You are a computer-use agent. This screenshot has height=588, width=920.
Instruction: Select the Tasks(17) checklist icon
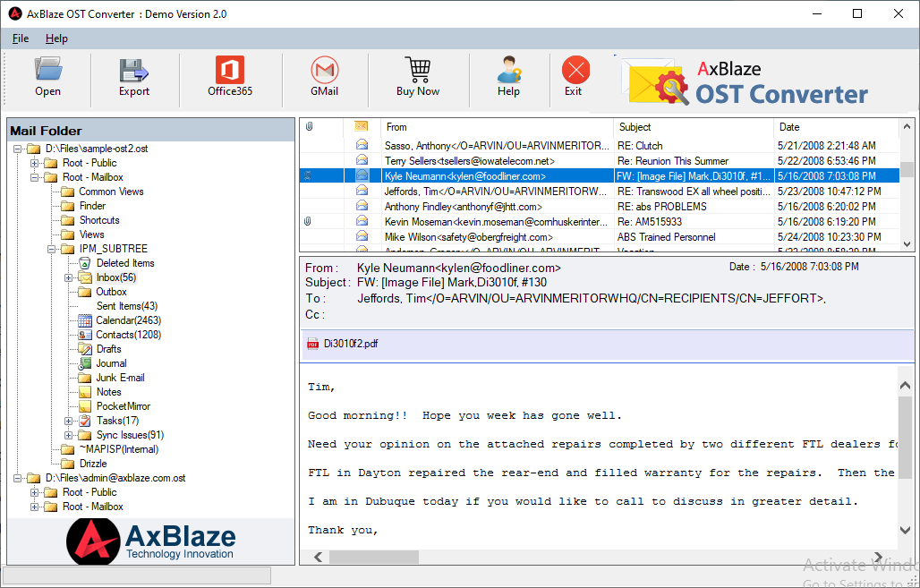pos(85,421)
